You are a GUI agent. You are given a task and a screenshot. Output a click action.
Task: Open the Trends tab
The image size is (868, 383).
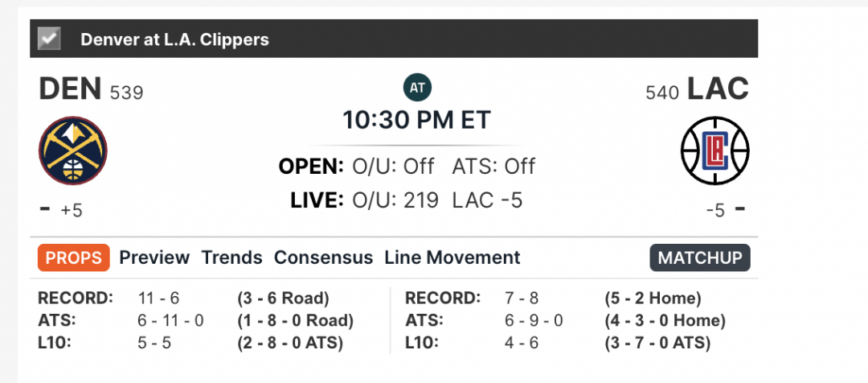pos(231,257)
